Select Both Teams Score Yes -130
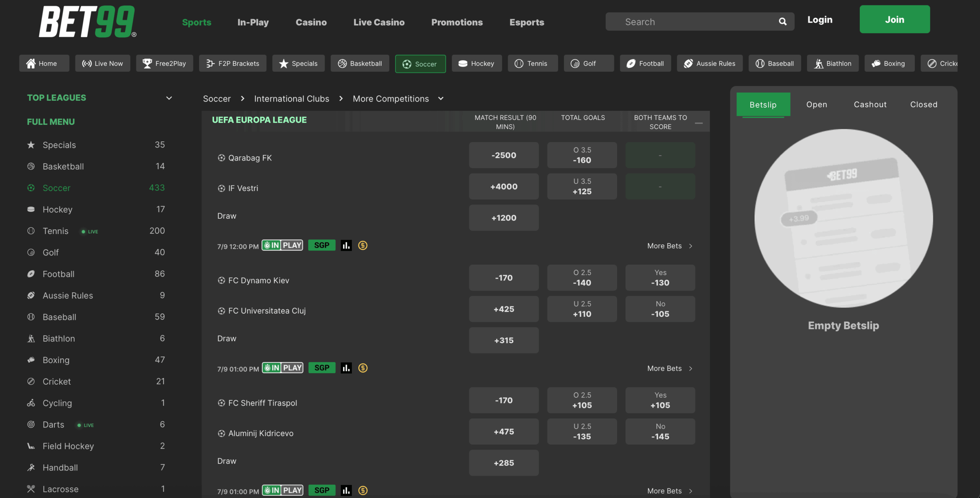The height and width of the screenshot is (498, 980). [x=660, y=278]
